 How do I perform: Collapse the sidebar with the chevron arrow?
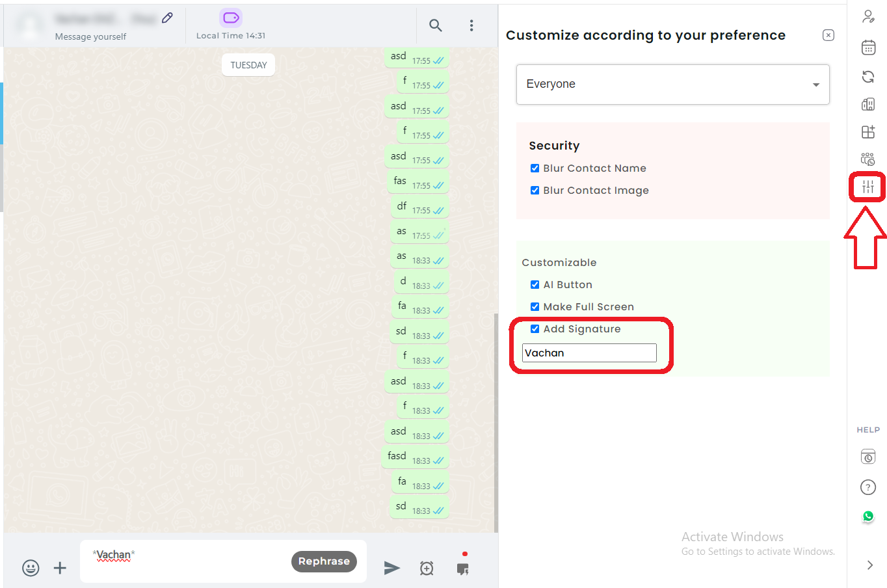click(869, 565)
